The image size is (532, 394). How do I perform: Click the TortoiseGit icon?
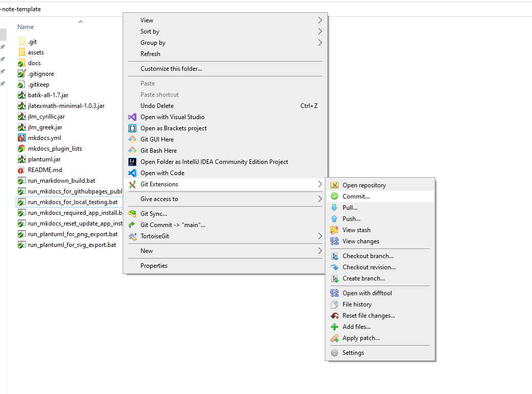(x=132, y=236)
